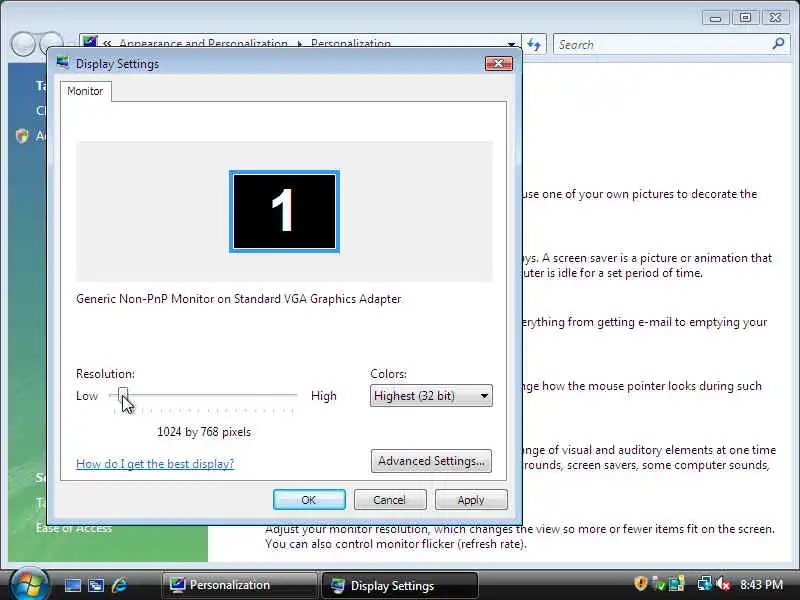The width and height of the screenshot is (800, 600).
Task: Click the refresh button beside address bar
Action: pyautogui.click(x=534, y=44)
